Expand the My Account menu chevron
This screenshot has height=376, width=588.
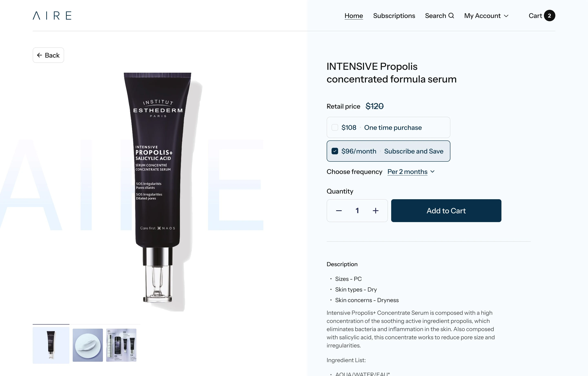pos(506,16)
